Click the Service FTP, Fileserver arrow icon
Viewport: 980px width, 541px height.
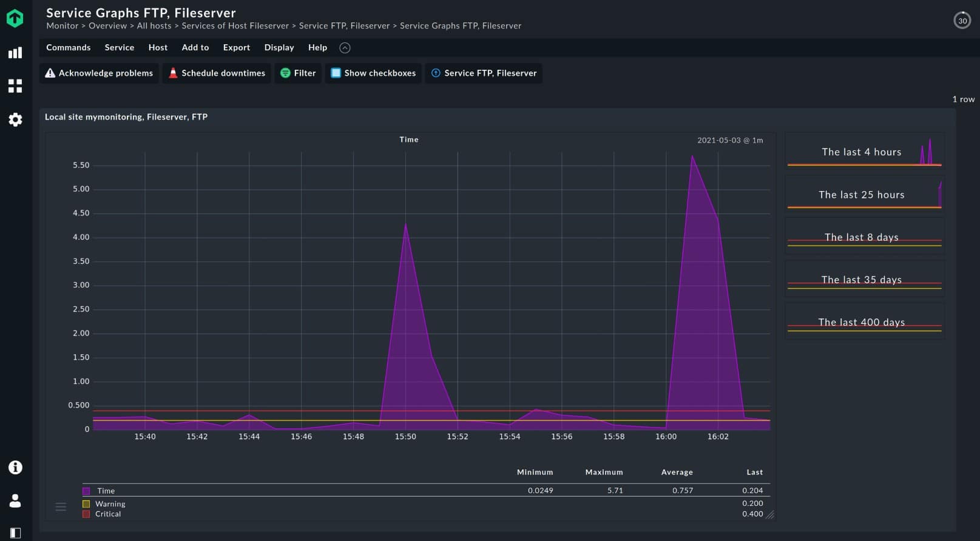click(436, 73)
